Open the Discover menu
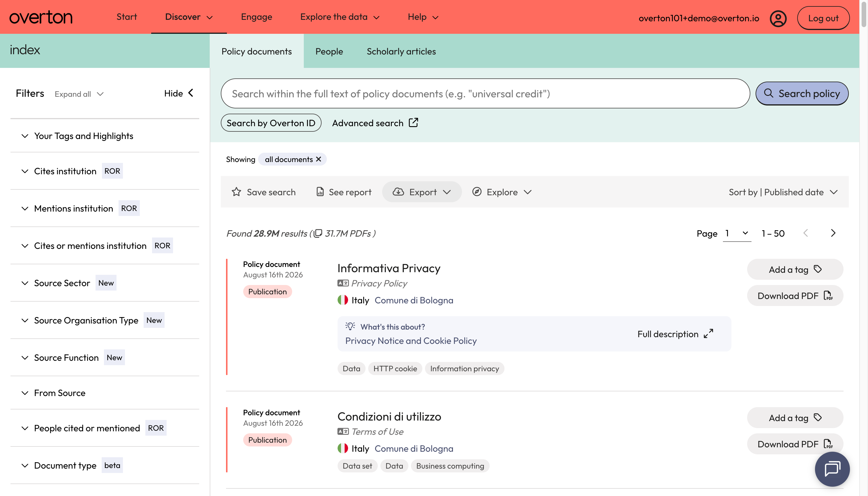 189,17
